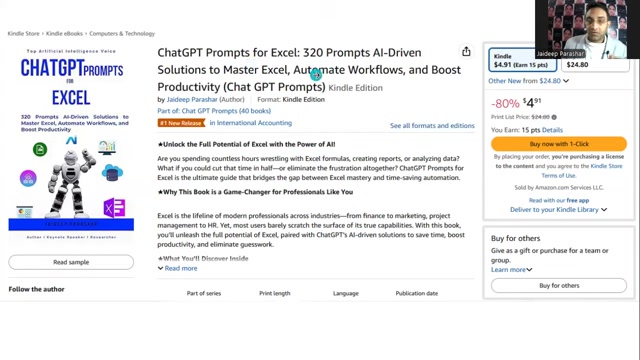This screenshot has width=640, height=360.
Task: Click the info icon next to Print List Price
Action: [x=554, y=117]
